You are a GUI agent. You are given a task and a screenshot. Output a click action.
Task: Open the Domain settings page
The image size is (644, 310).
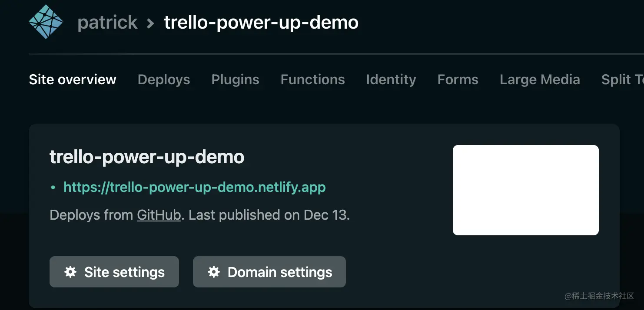[269, 272]
